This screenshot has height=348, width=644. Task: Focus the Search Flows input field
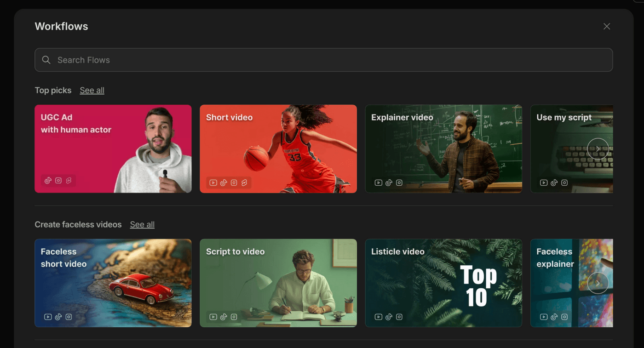tap(322, 60)
